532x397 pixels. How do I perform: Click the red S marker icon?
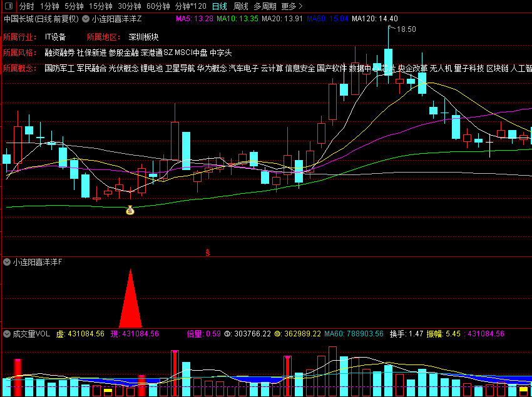(208, 252)
